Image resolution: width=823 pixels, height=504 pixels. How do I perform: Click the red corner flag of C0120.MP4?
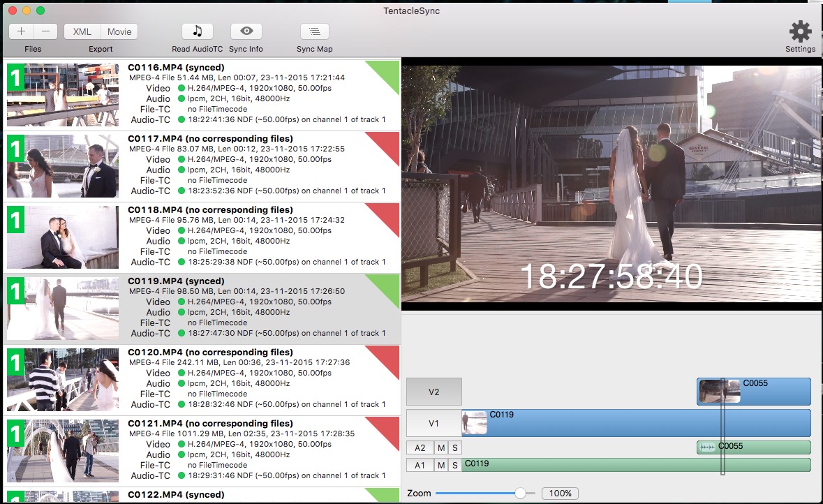[x=388, y=357]
